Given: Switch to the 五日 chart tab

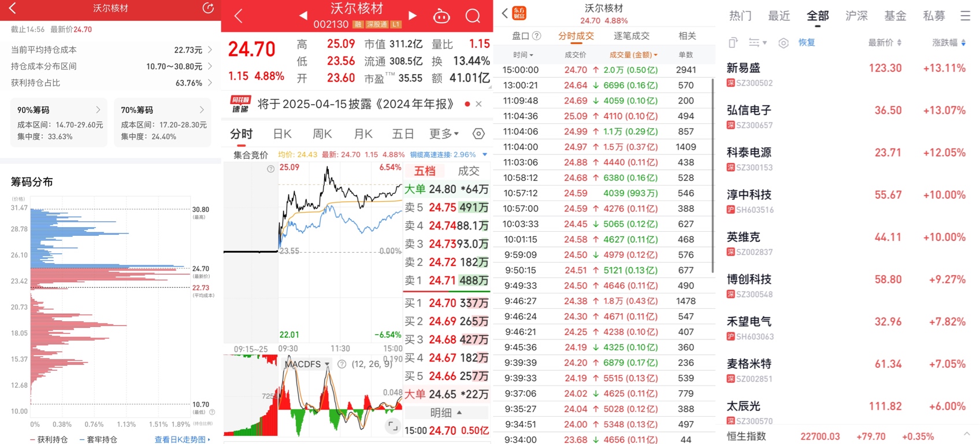Looking at the screenshot, I should pos(403,134).
